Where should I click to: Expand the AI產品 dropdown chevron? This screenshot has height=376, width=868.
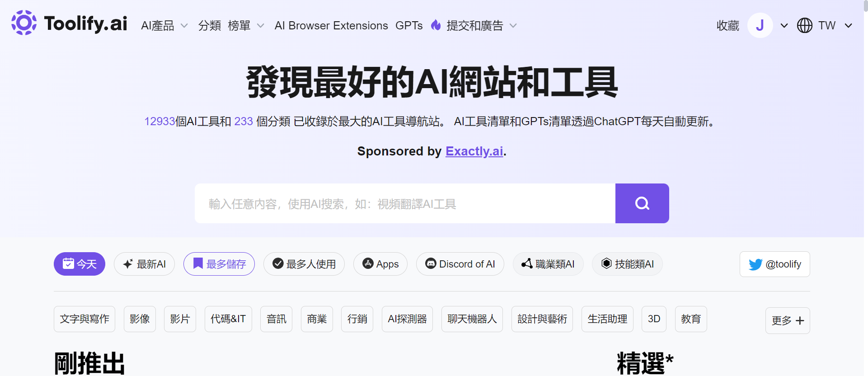pyautogui.click(x=184, y=26)
